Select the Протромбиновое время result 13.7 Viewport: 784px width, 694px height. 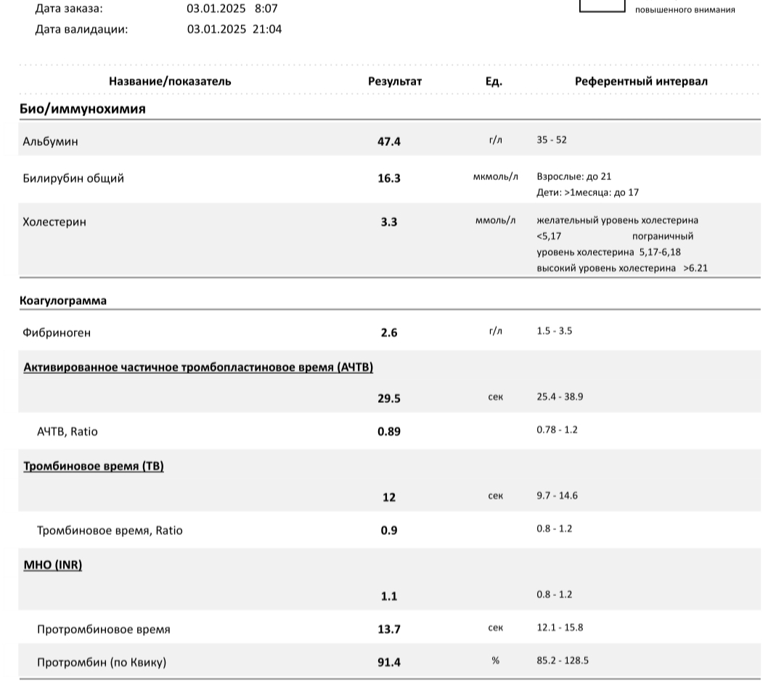389,629
